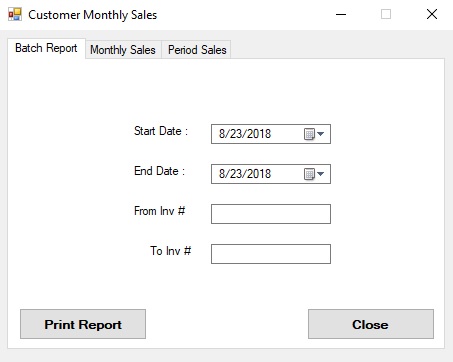Select the month in Start Date field

(222, 134)
